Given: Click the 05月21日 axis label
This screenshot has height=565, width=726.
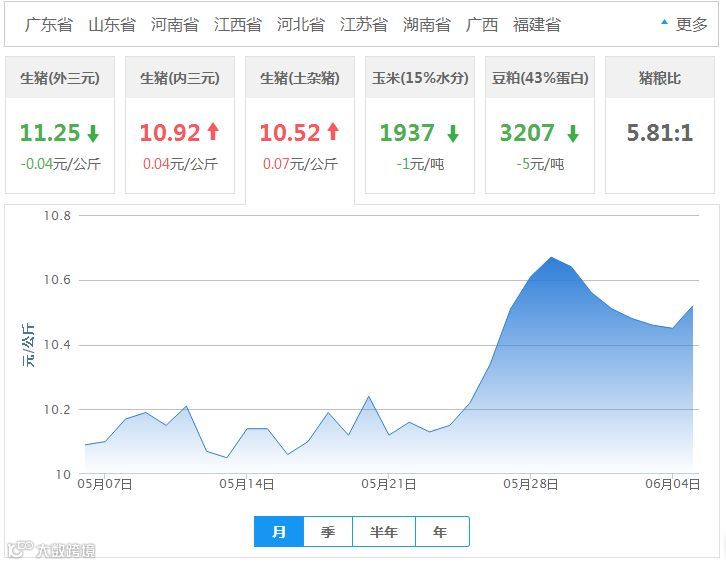Looking at the screenshot, I should coord(389,484).
